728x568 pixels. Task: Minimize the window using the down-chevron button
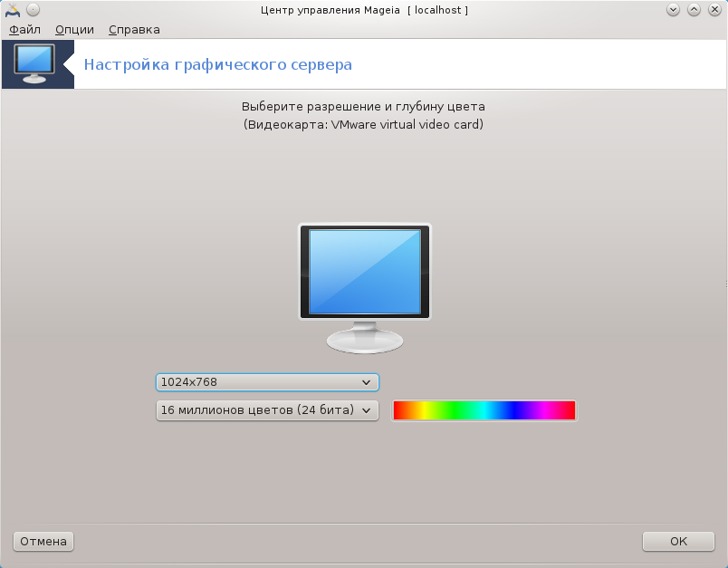coord(673,9)
